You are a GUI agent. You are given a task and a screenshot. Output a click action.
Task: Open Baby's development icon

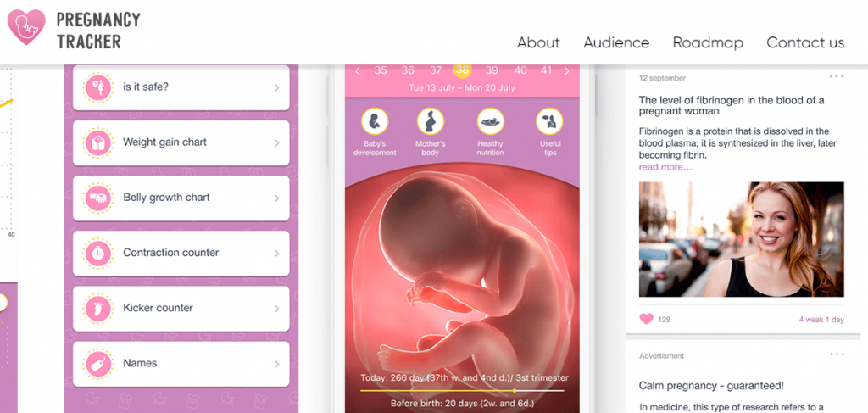coord(375,121)
